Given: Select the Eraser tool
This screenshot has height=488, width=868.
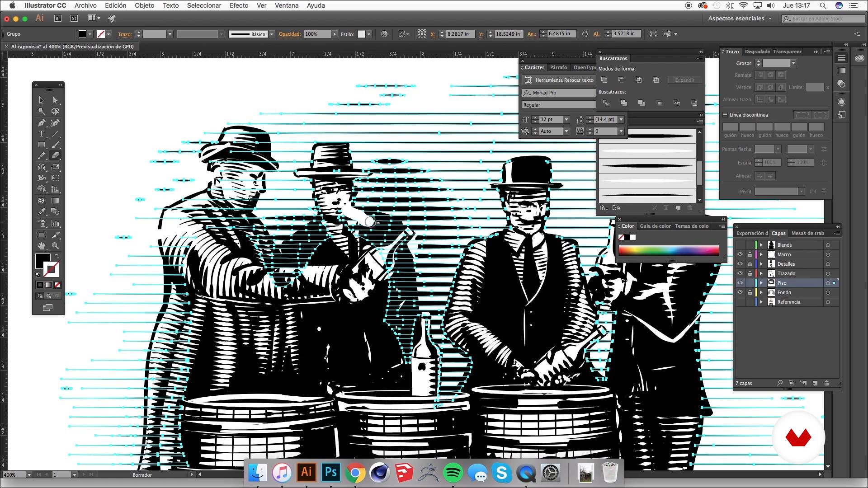Looking at the screenshot, I should coord(55,156).
